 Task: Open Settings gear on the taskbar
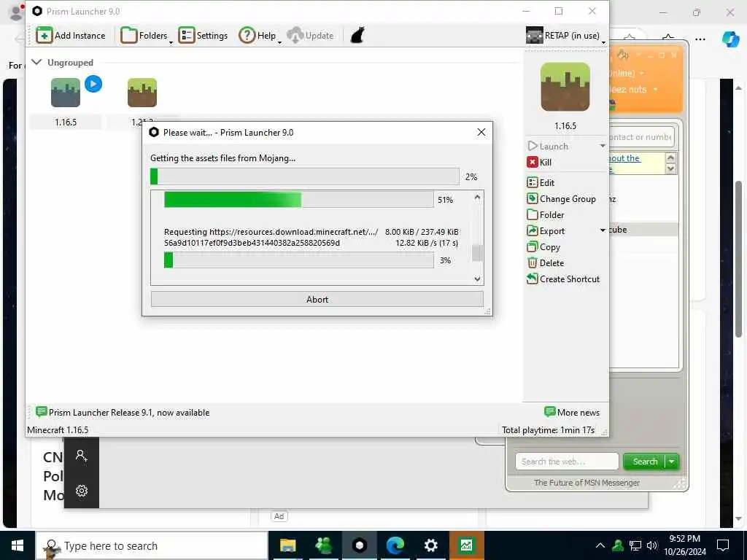coord(430,545)
